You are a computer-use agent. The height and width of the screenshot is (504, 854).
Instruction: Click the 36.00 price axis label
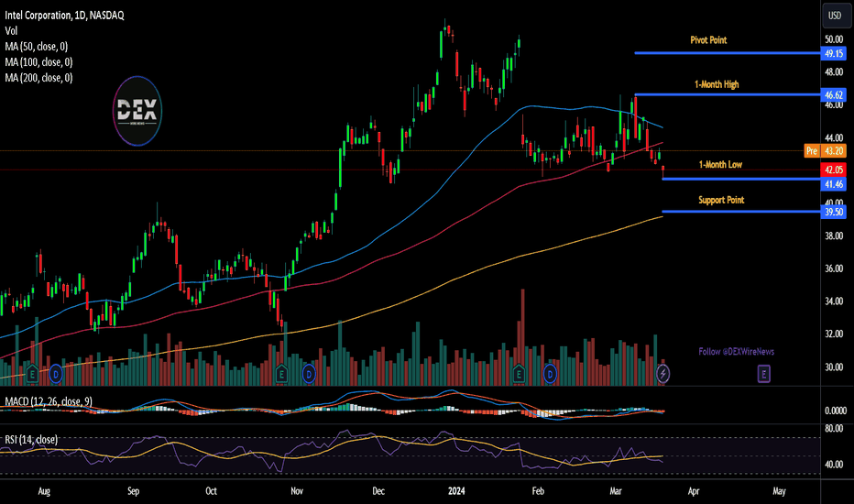834,268
